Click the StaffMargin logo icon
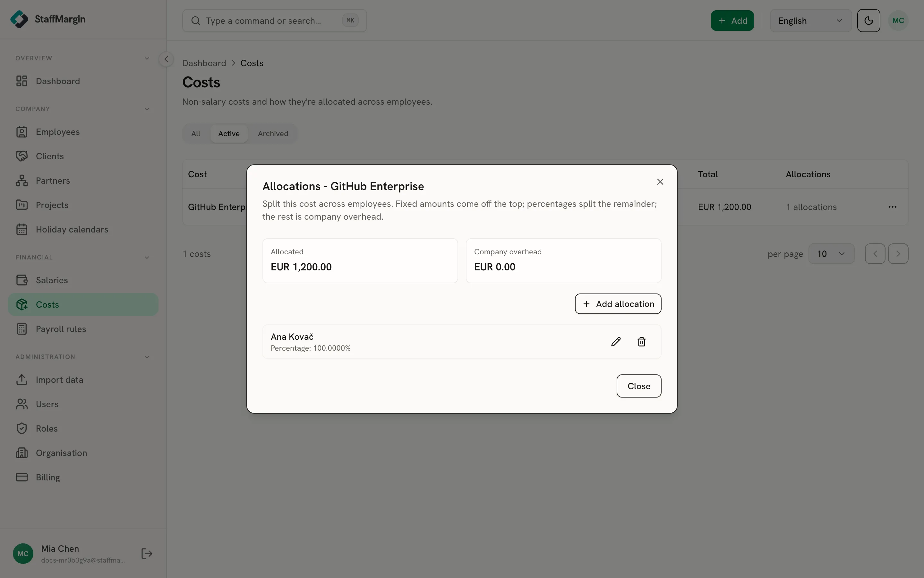The width and height of the screenshot is (924, 578). pyautogui.click(x=19, y=19)
